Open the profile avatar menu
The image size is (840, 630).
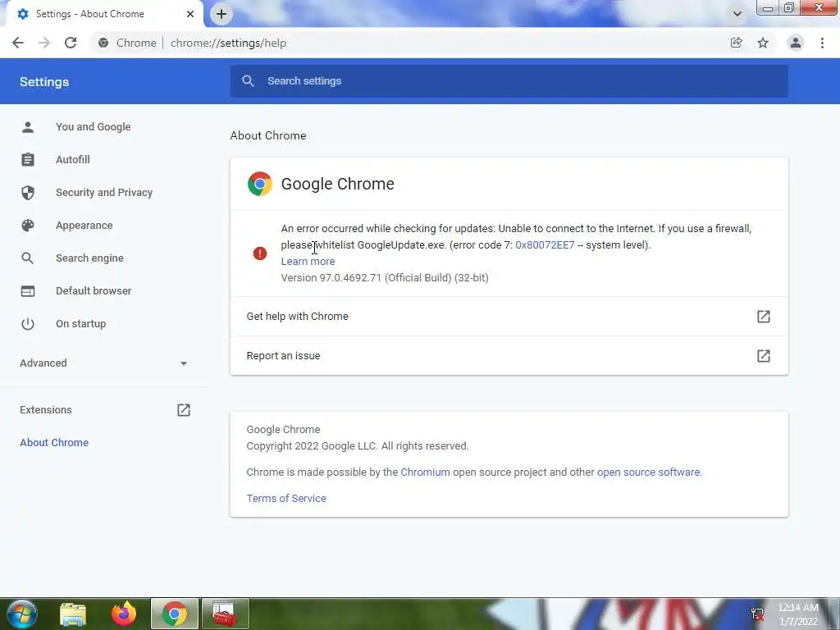pos(796,43)
